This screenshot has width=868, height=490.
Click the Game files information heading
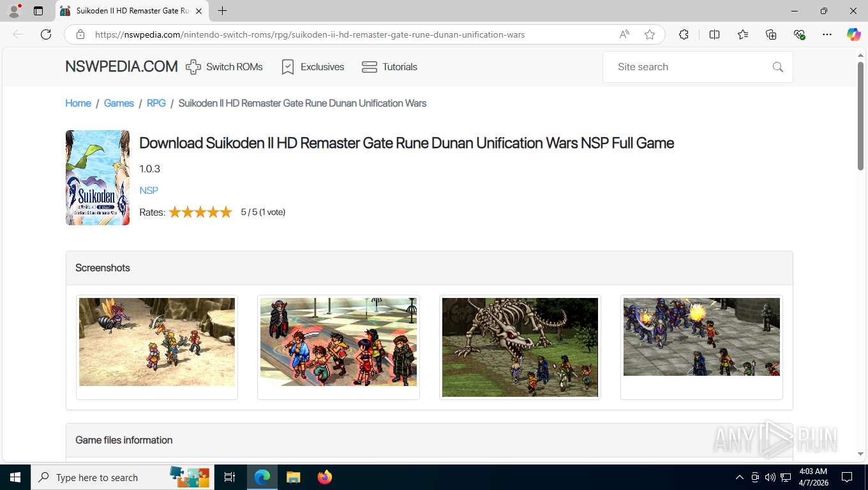click(x=124, y=440)
